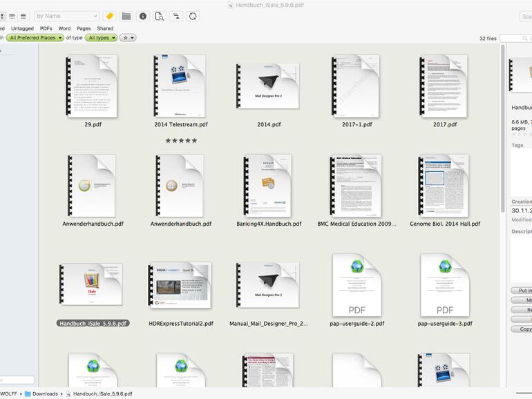The width and height of the screenshot is (532, 399).
Task: Click the refresh icon in toolbar
Action: (193, 16)
